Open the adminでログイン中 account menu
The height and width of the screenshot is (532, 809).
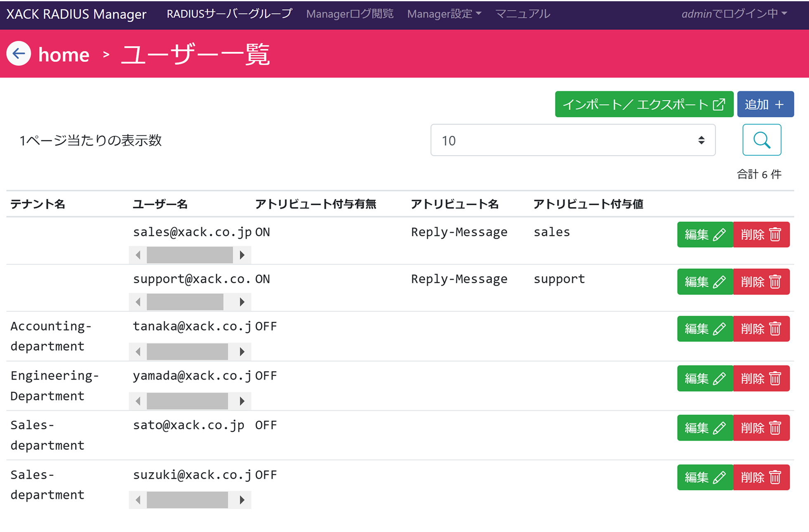click(734, 14)
